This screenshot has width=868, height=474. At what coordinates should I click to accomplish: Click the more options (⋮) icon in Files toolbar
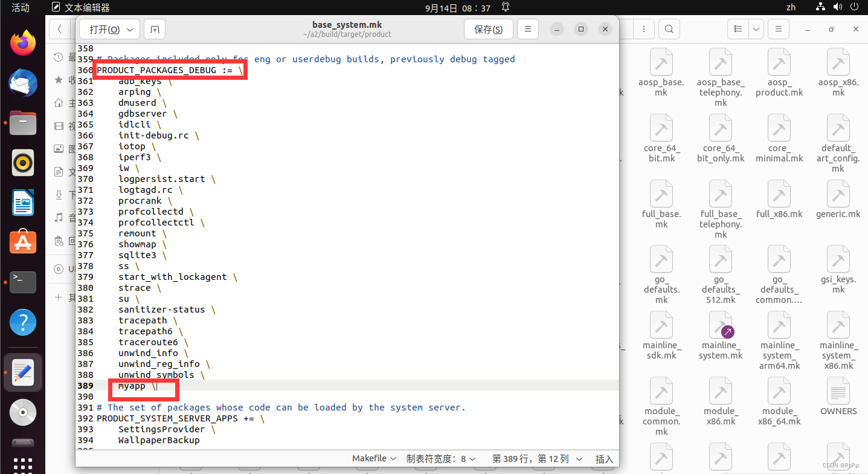(643, 28)
